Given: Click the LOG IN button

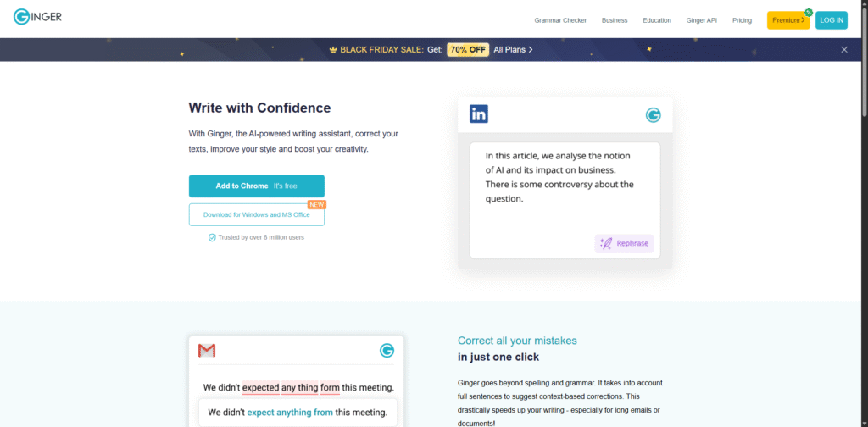Looking at the screenshot, I should pyautogui.click(x=832, y=20).
